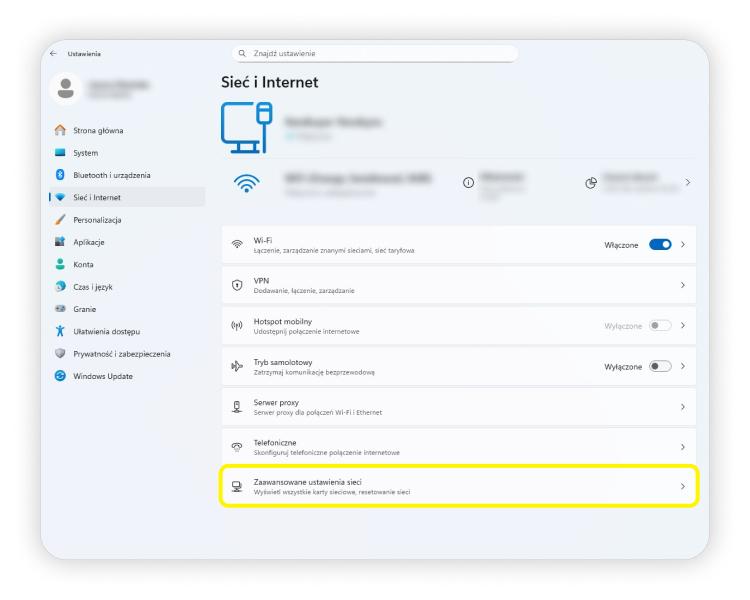Click the Znajdź ustawienie search field
The image size is (750, 600).
click(375, 53)
